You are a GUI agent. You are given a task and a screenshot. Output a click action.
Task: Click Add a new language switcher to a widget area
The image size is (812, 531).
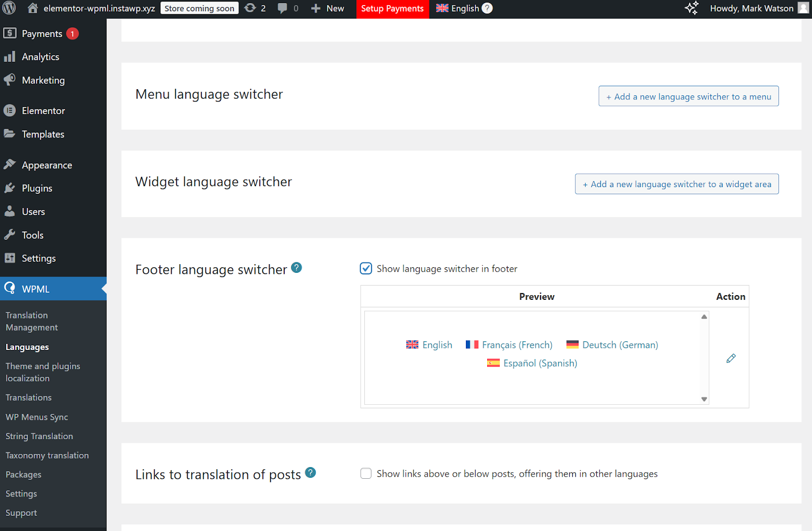677,184
